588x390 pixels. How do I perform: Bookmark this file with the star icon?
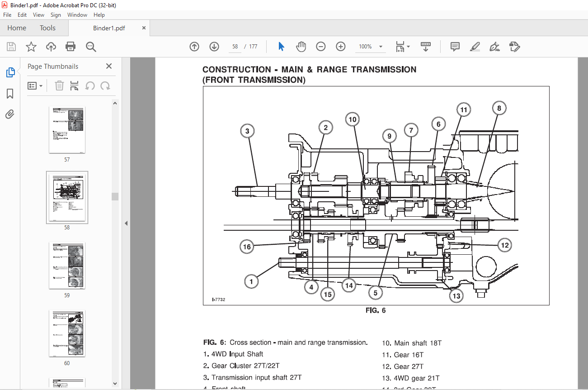pos(31,47)
